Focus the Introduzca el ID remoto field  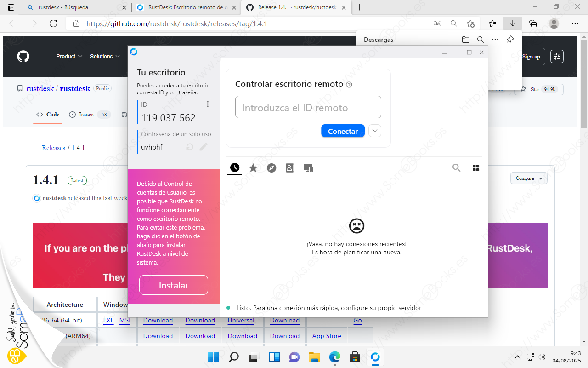(308, 107)
